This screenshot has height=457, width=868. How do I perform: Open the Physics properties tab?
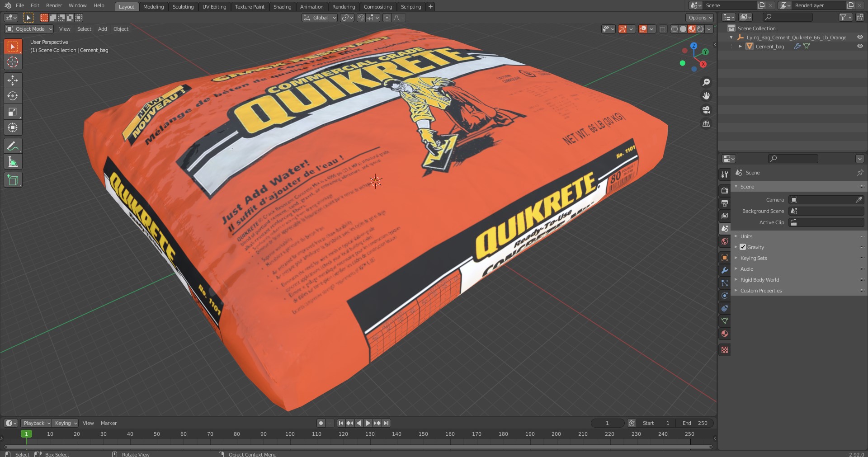(x=725, y=296)
